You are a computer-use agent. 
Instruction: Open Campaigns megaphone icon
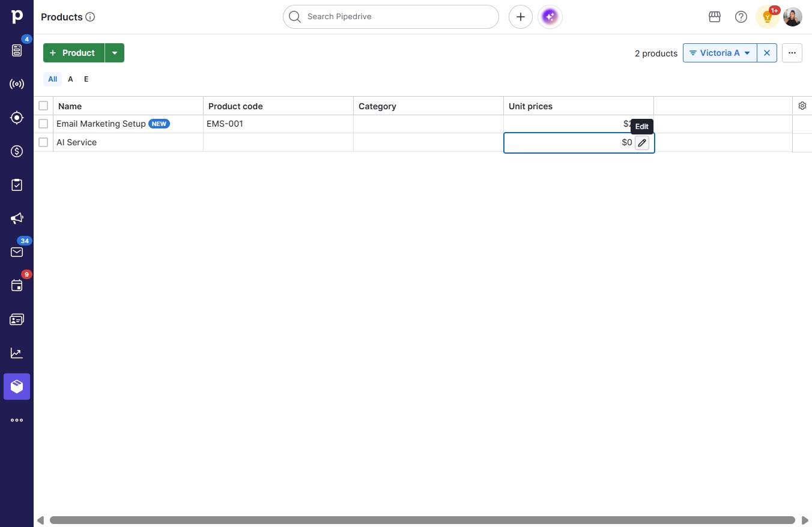click(17, 218)
